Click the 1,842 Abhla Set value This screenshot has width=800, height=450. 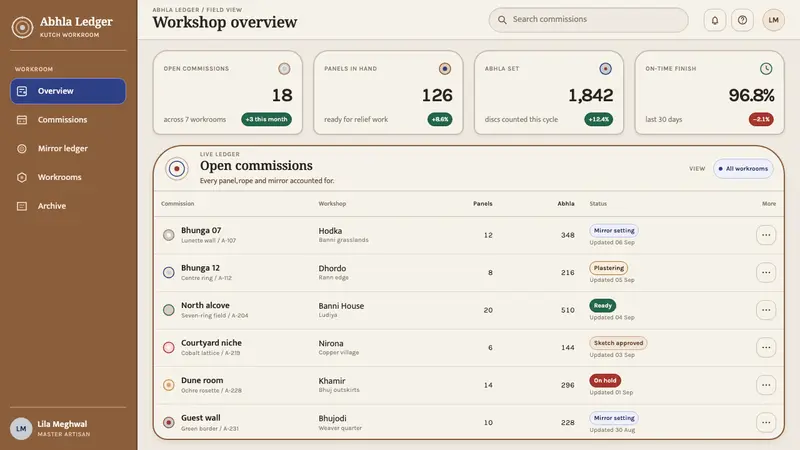coord(591,95)
